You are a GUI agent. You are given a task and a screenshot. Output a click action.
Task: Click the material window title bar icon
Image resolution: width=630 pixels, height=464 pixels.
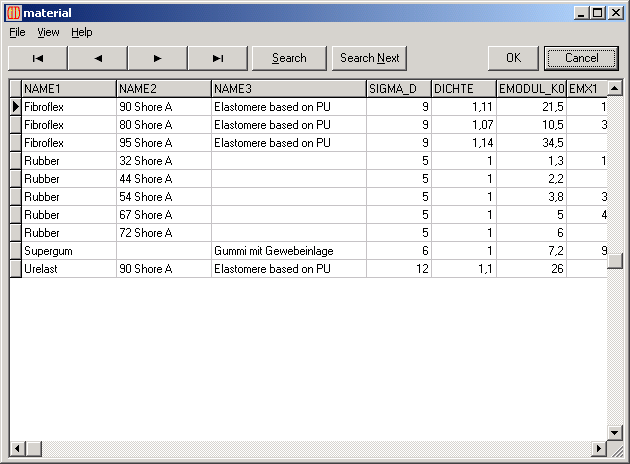point(12,12)
